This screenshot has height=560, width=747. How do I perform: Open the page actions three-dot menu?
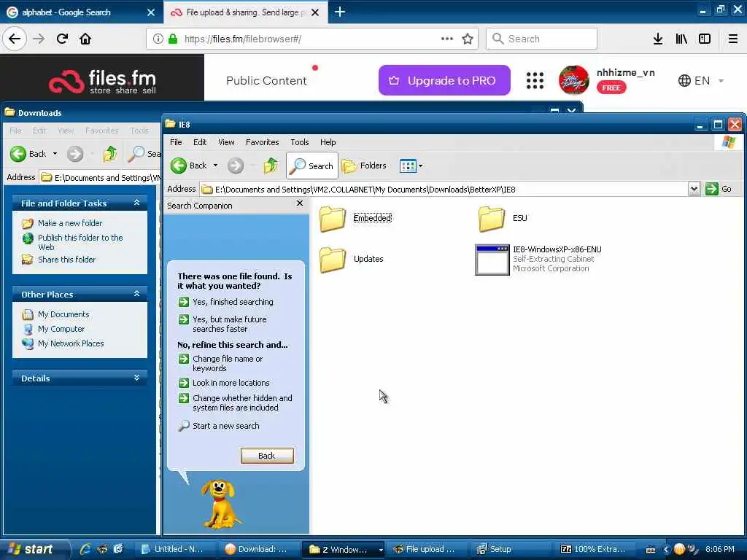447,39
